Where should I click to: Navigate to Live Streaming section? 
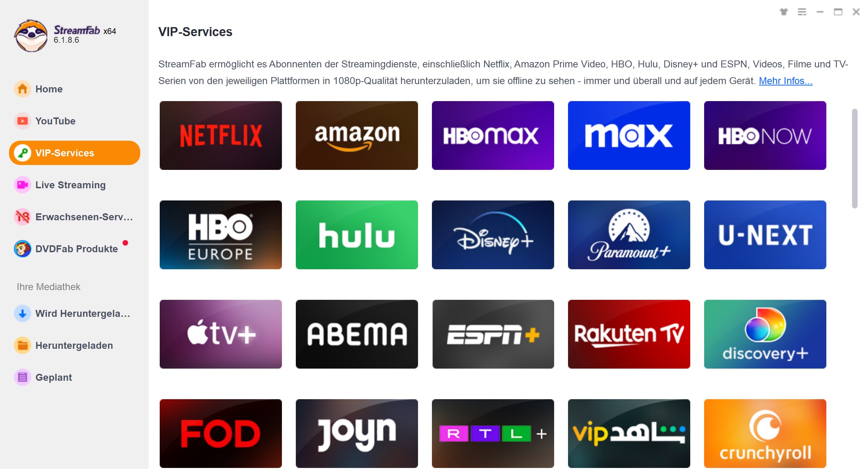(x=71, y=185)
